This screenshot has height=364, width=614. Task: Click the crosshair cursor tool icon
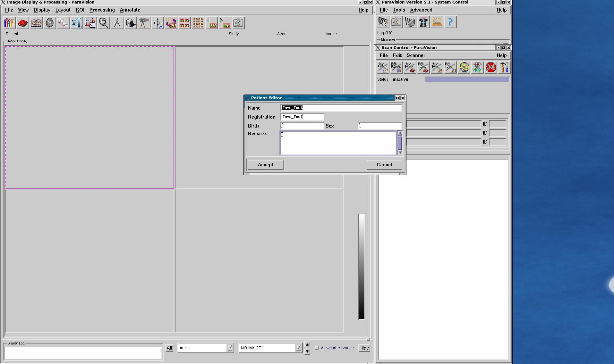[x=158, y=23]
